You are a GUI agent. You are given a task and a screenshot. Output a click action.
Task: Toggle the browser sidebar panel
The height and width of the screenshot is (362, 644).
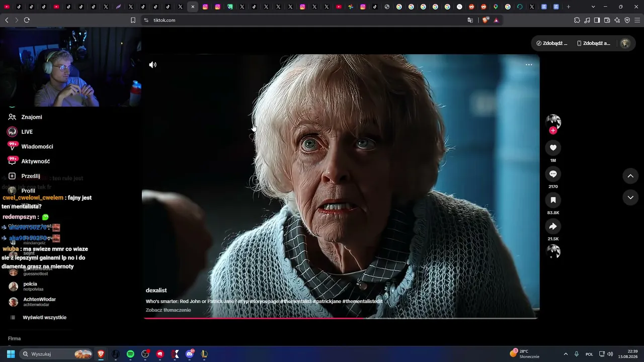[x=597, y=20]
